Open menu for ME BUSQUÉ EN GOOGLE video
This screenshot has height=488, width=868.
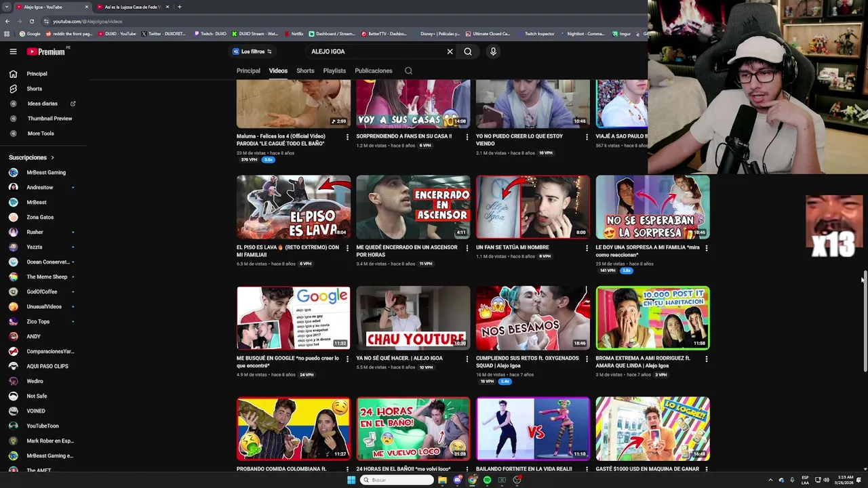tap(347, 359)
